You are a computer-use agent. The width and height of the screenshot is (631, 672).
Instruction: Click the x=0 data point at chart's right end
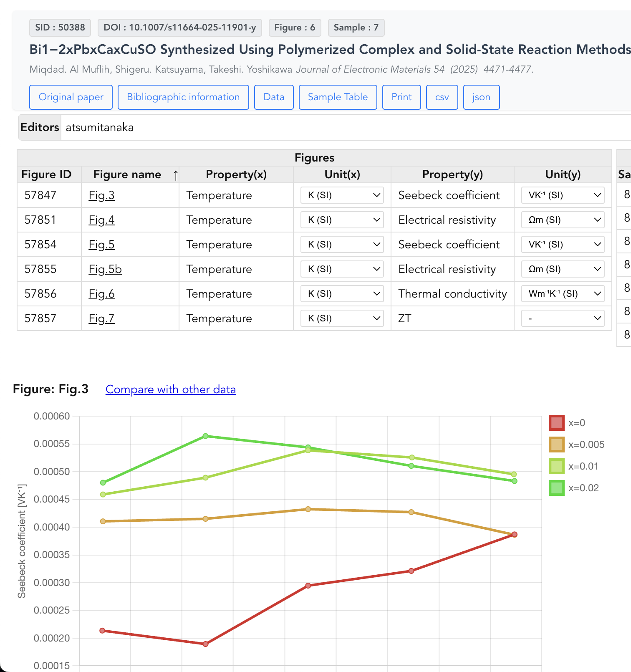coord(515,535)
